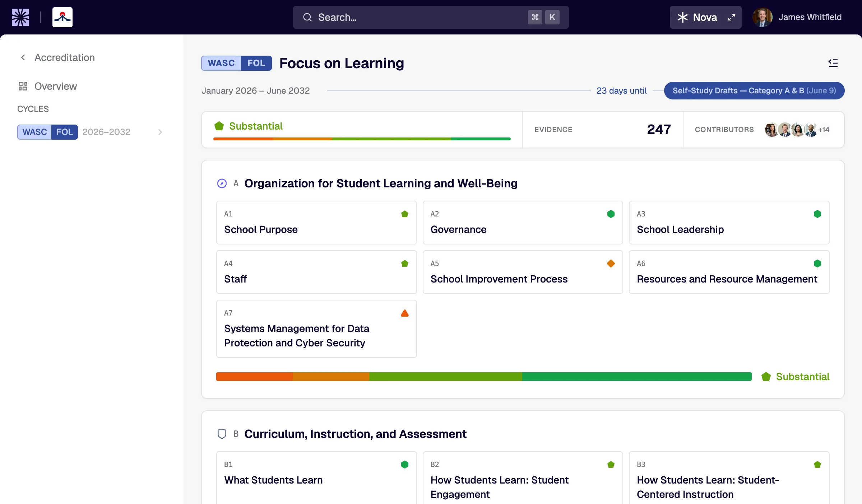Click the search magnifier icon
This screenshot has width=862, height=504.
[x=307, y=17]
